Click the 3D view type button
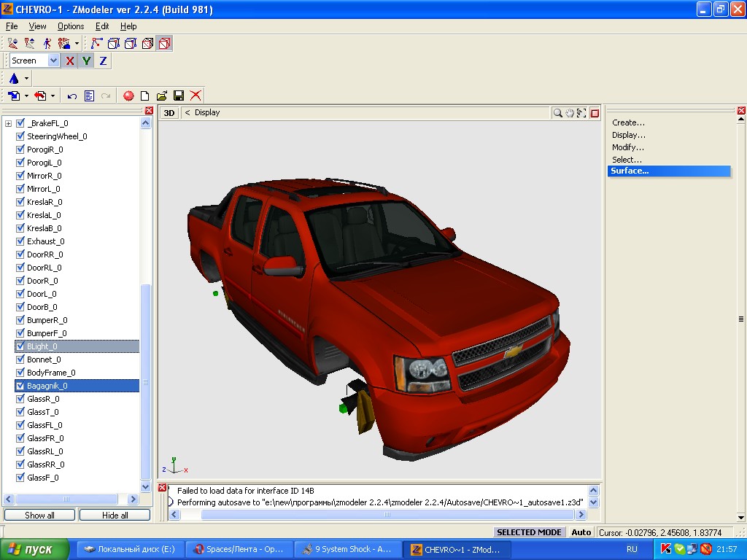 pyautogui.click(x=169, y=113)
